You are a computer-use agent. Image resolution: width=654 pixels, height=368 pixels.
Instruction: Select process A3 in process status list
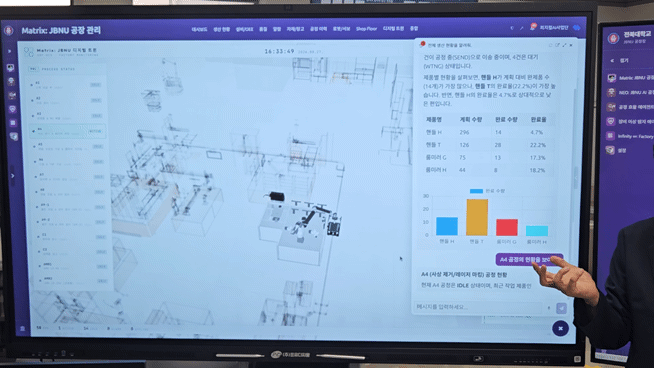(68, 115)
